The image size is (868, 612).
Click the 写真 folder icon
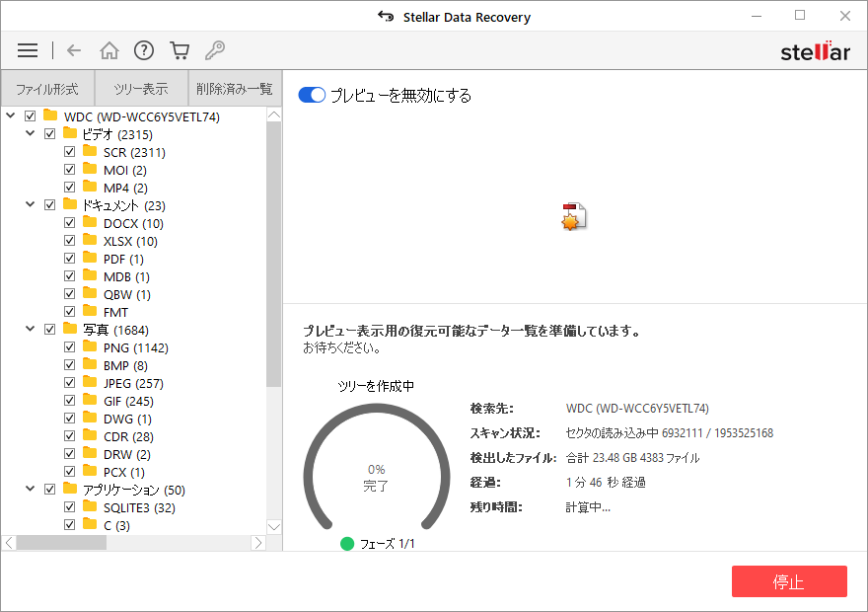(x=70, y=329)
